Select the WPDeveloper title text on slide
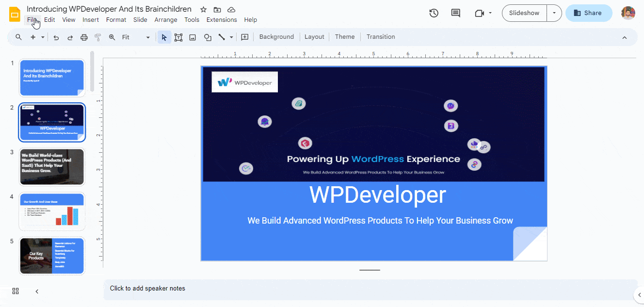Screen dimensions: 644x307 click(378, 194)
